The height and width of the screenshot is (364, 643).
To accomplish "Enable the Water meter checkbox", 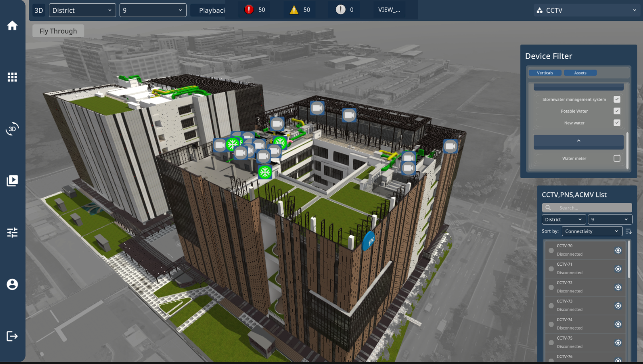I will (x=617, y=158).
